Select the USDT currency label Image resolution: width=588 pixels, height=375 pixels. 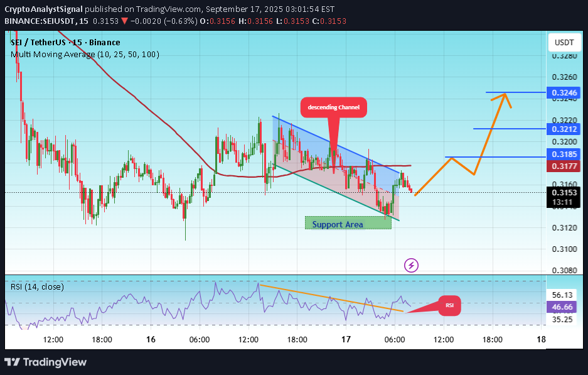[x=564, y=43]
